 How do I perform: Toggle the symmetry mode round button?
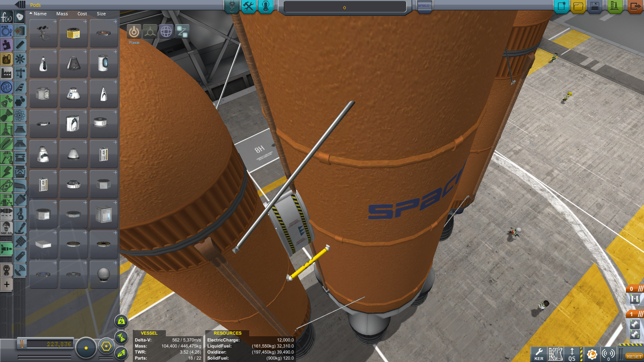click(86, 348)
